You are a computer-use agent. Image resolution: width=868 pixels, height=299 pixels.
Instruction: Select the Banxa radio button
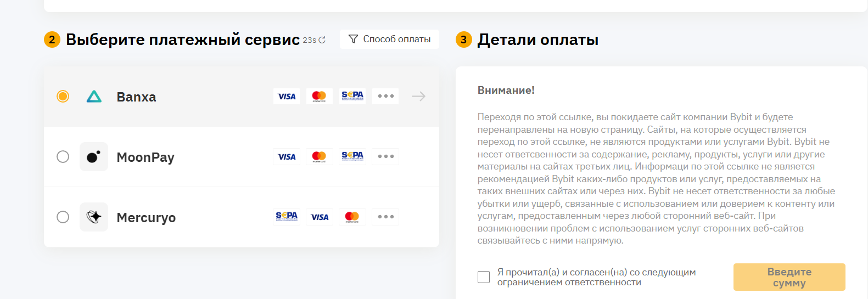(x=63, y=97)
